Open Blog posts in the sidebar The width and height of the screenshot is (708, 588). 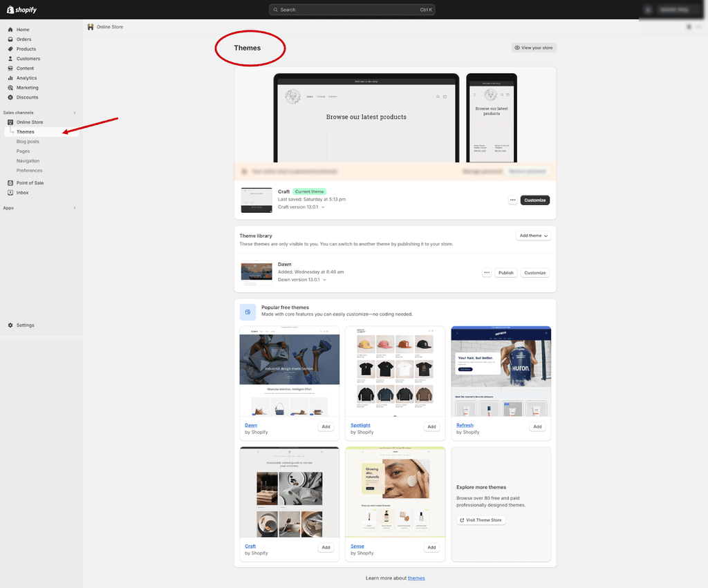pos(28,142)
